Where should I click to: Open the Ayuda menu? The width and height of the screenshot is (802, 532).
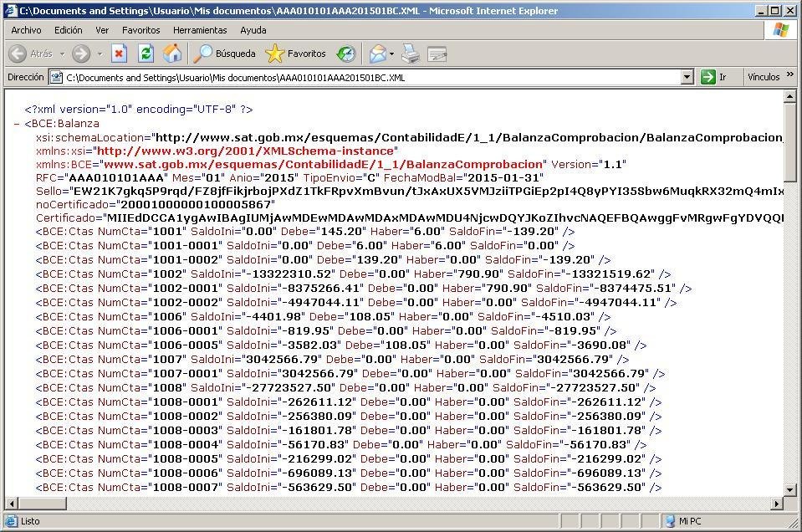[253, 30]
